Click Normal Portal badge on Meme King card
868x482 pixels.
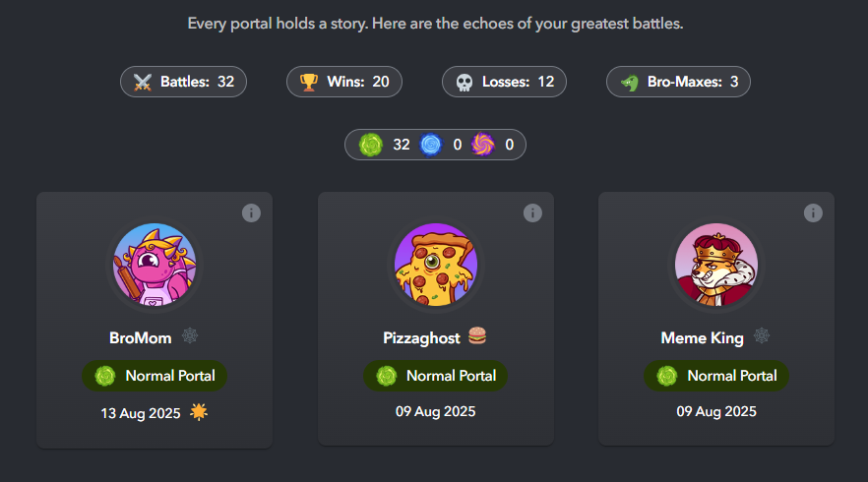(716, 375)
